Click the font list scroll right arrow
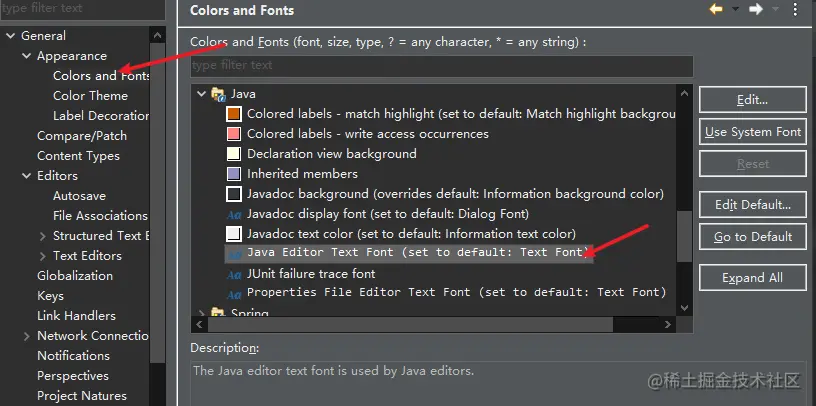 coord(668,324)
